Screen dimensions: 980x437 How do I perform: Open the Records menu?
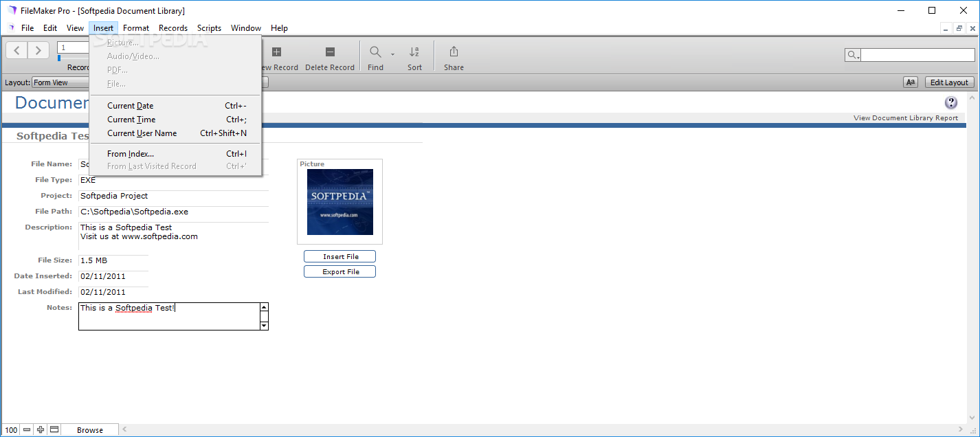(x=173, y=28)
